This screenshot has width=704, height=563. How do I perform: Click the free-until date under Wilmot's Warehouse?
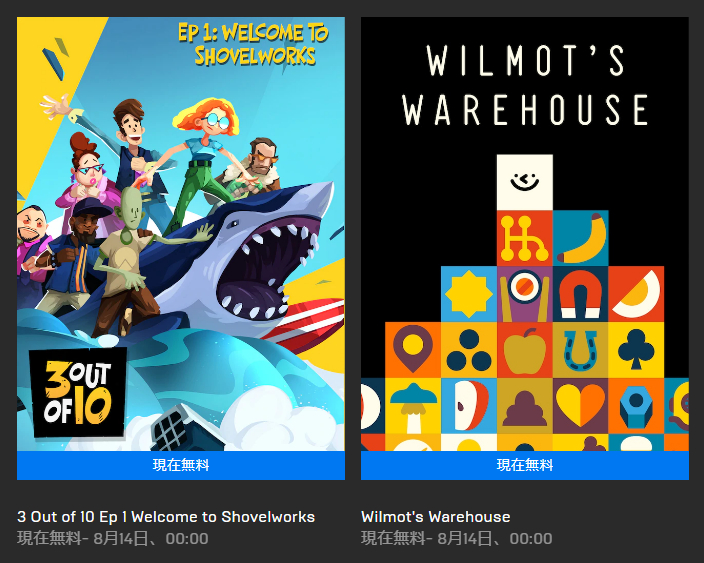point(457,538)
